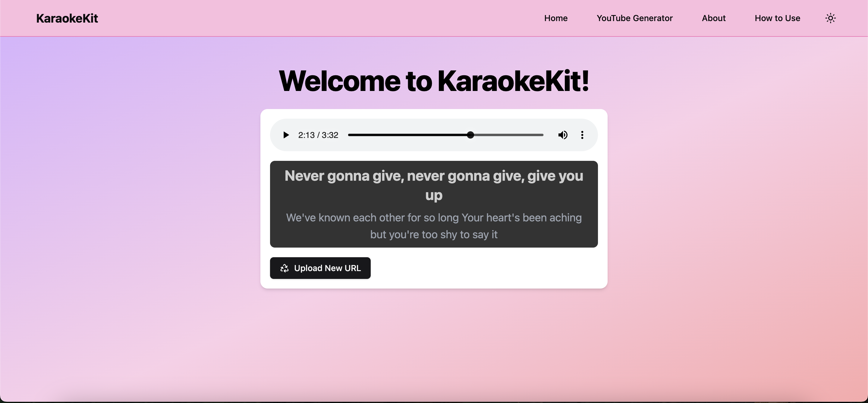Mute the audio with speaker icon
This screenshot has height=403, width=868.
pos(562,135)
